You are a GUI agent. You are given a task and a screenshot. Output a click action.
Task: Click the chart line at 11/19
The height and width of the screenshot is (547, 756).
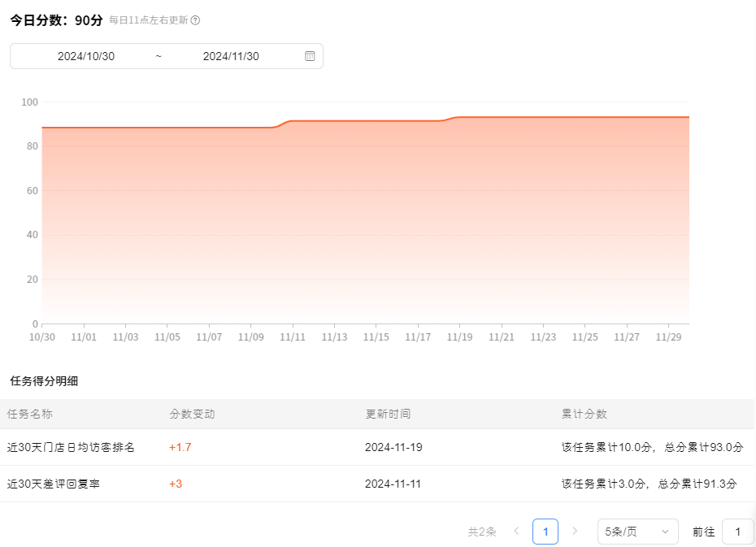[x=459, y=117]
